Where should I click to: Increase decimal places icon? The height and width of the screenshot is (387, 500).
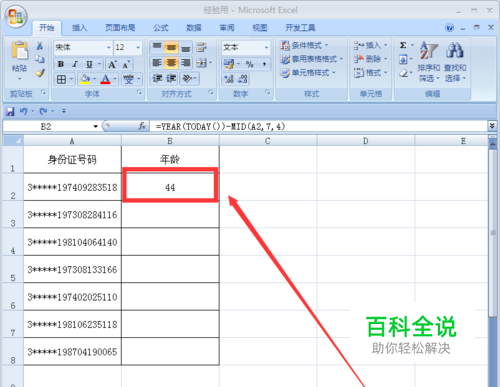point(229,79)
